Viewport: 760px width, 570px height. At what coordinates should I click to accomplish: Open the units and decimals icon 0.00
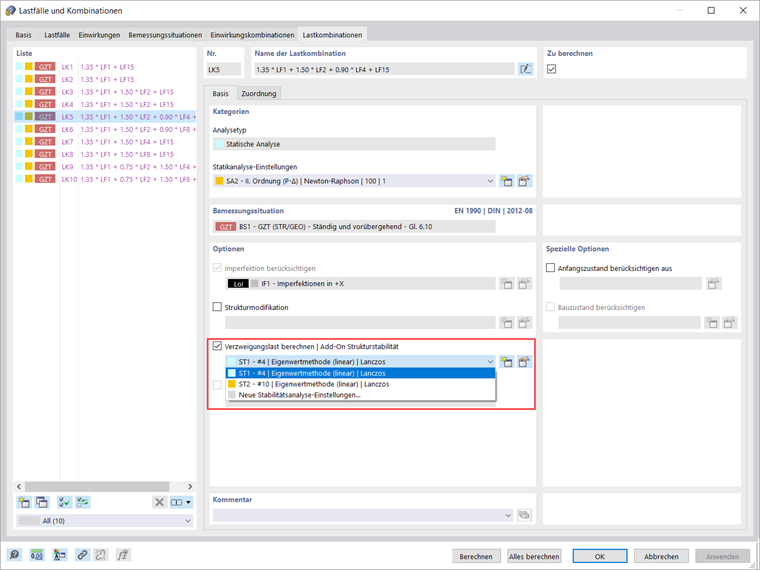37,555
